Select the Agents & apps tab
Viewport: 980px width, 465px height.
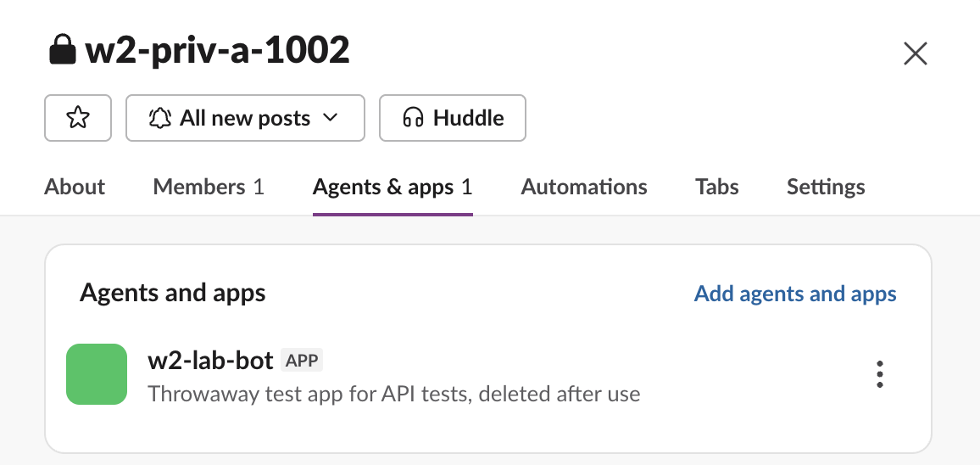tap(393, 187)
